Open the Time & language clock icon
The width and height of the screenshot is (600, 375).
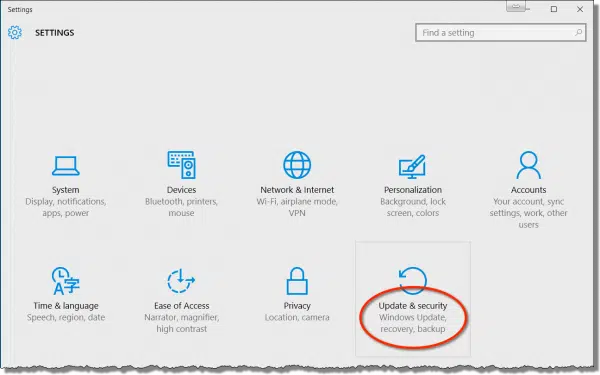[x=65, y=281]
